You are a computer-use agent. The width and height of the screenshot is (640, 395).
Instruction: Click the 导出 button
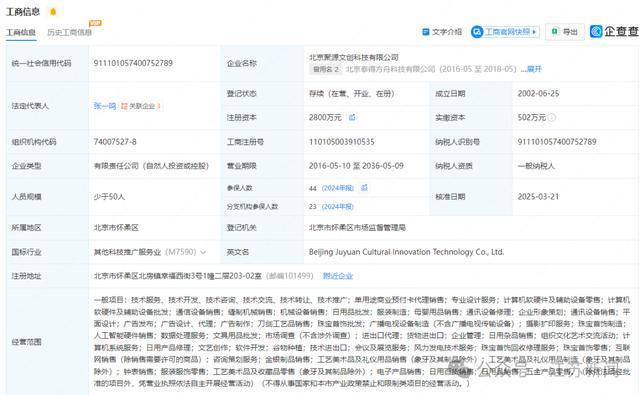[565, 32]
